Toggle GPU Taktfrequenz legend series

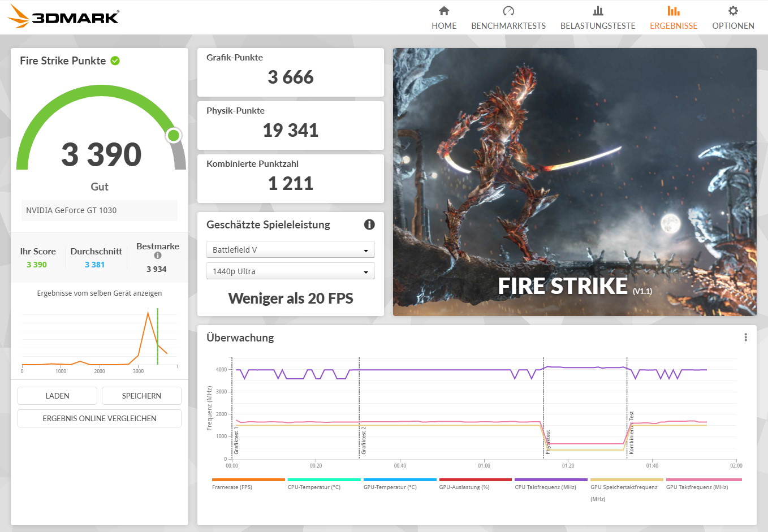click(697, 487)
